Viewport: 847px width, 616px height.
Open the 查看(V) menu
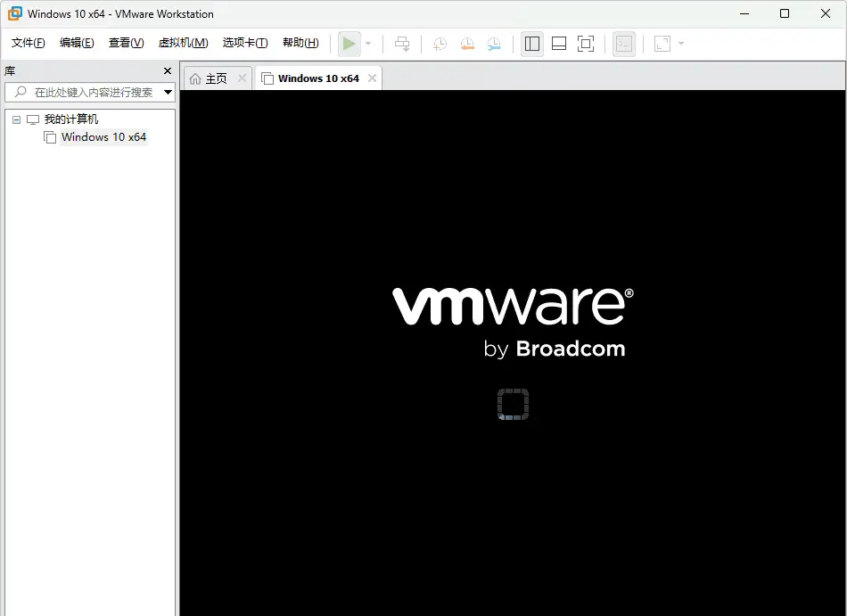(126, 43)
